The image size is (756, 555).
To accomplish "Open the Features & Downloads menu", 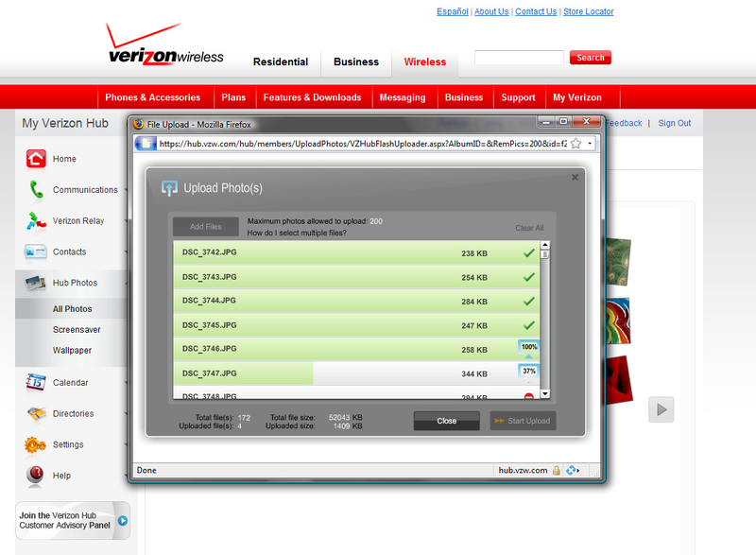I will point(312,97).
